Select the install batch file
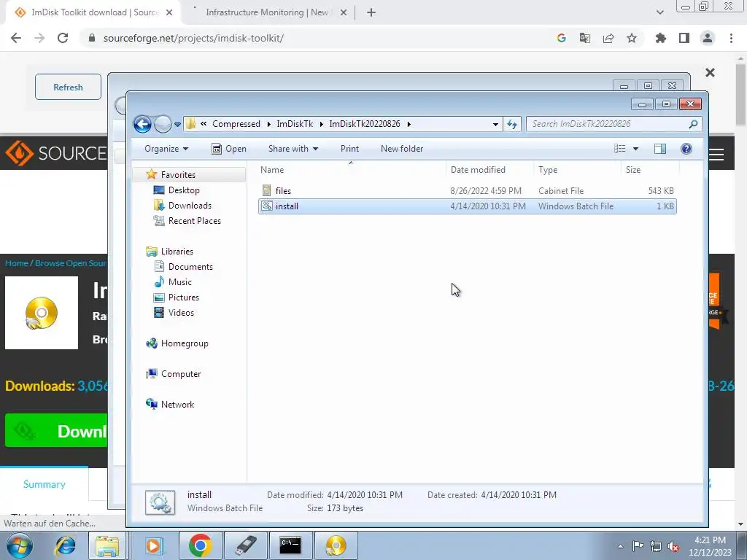Viewport: 747px width, 560px height. tap(468, 206)
